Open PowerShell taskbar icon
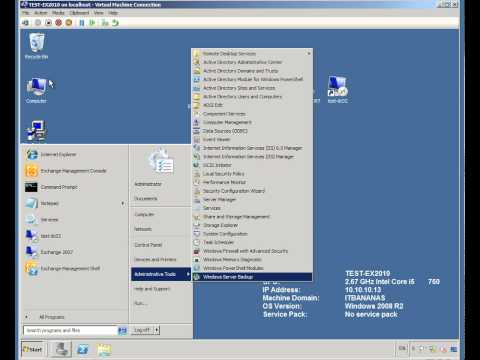Viewport: 480px width, 360px height. (83, 349)
